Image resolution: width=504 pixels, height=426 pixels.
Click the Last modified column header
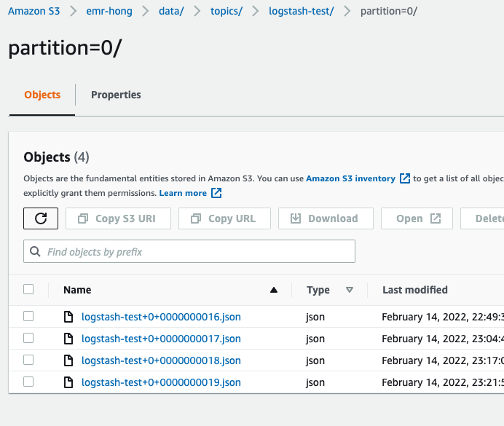tap(415, 290)
